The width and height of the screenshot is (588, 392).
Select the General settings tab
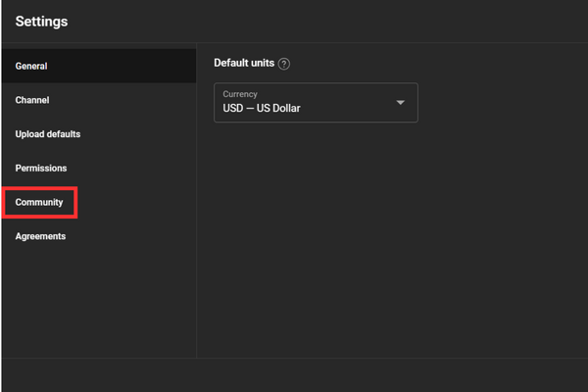click(x=31, y=67)
